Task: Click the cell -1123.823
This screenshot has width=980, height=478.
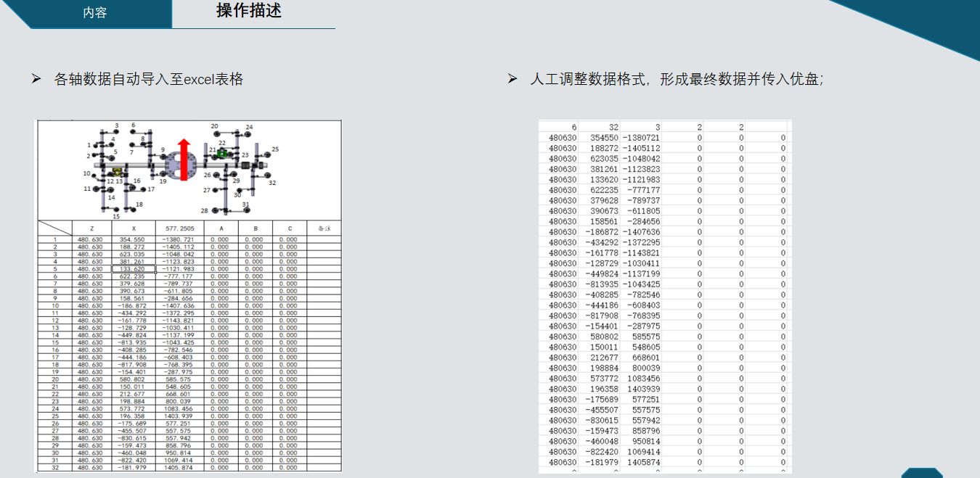Action: (x=179, y=262)
